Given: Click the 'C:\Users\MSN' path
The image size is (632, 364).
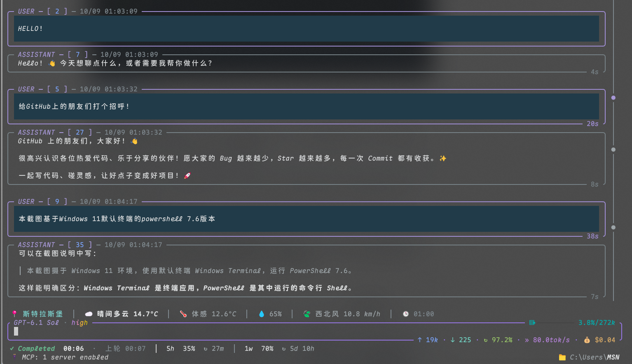Looking at the screenshot, I should pyautogui.click(x=595, y=357).
